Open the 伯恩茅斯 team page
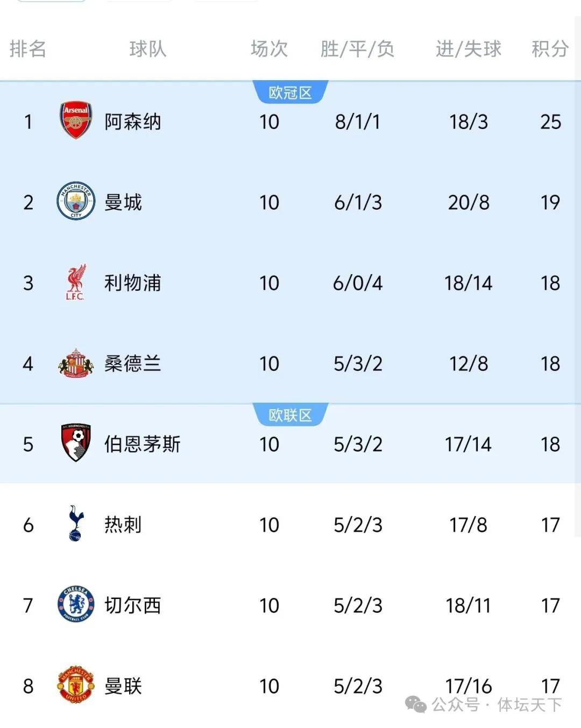The image size is (581, 728). point(142,444)
